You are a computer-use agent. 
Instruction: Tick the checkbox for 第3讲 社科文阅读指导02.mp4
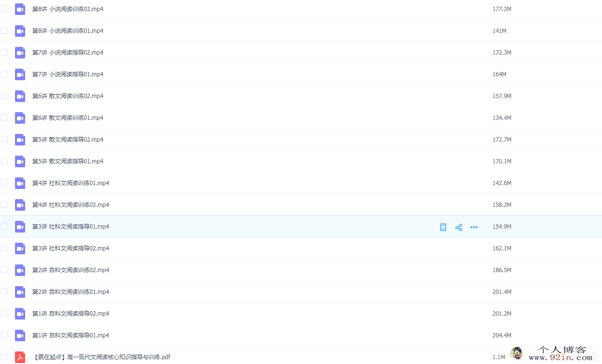4,248
